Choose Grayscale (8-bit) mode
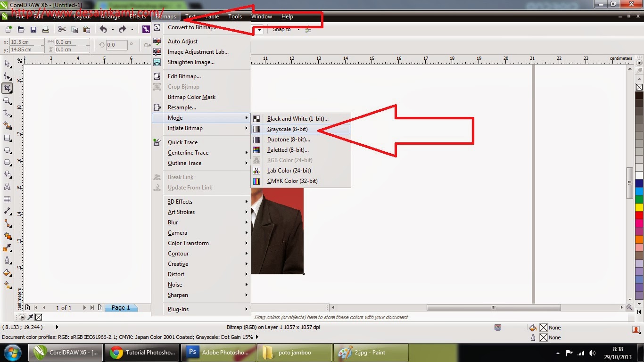 click(x=301, y=129)
